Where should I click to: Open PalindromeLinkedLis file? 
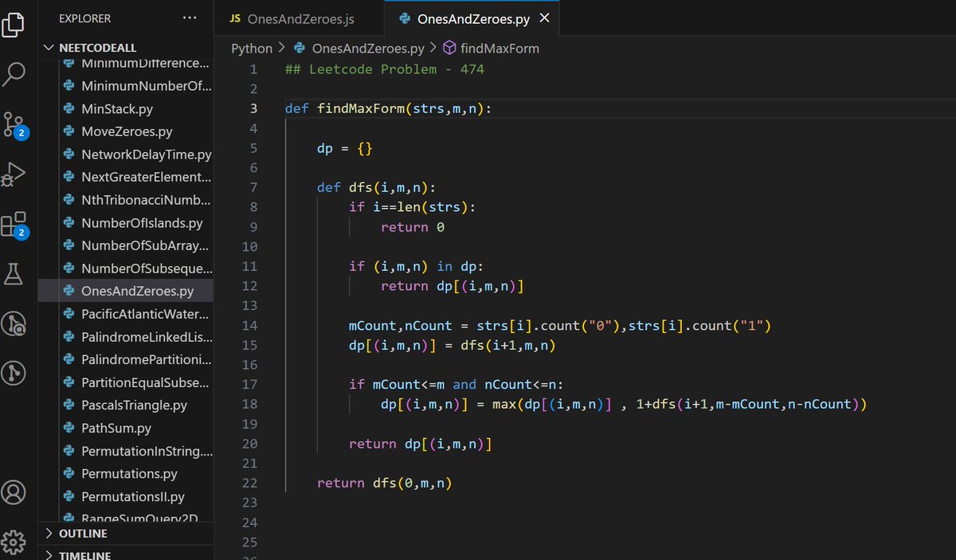146,337
